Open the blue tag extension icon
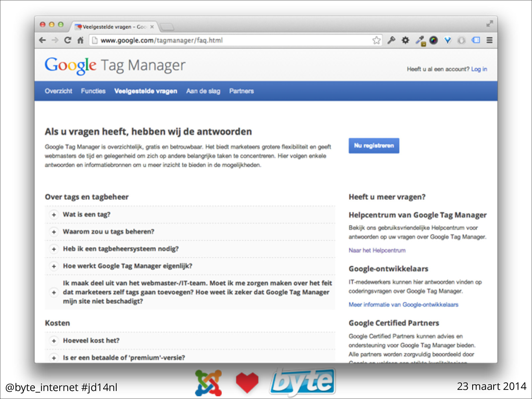Image resolution: width=532 pixels, height=399 pixels. (x=476, y=40)
